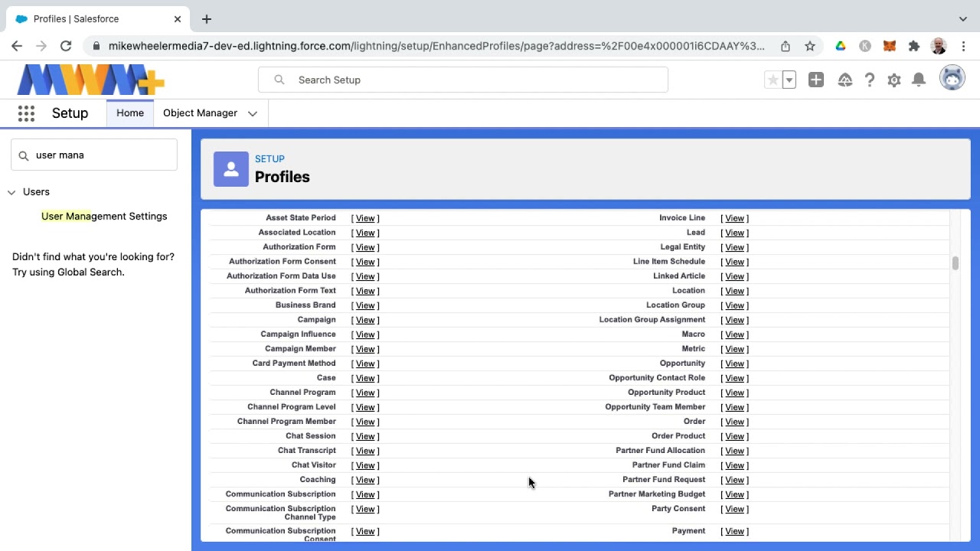The width and height of the screenshot is (980, 551).
Task: Click the Favorites star icon
Action: [773, 80]
